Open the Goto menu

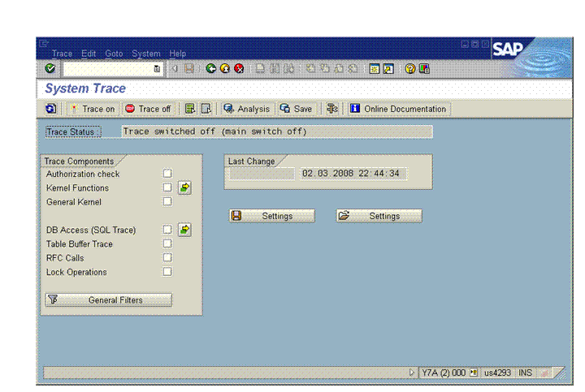pyautogui.click(x=114, y=54)
